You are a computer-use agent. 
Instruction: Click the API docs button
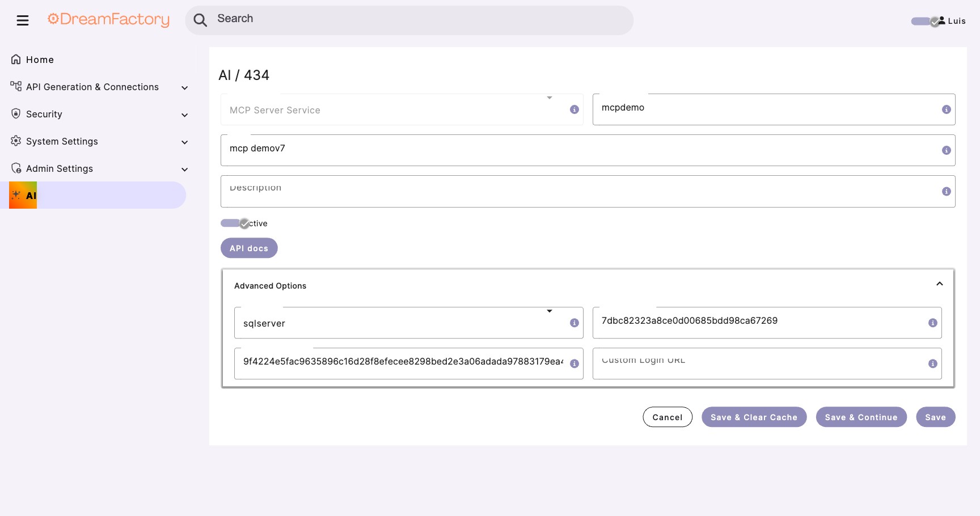(x=249, y=248)
